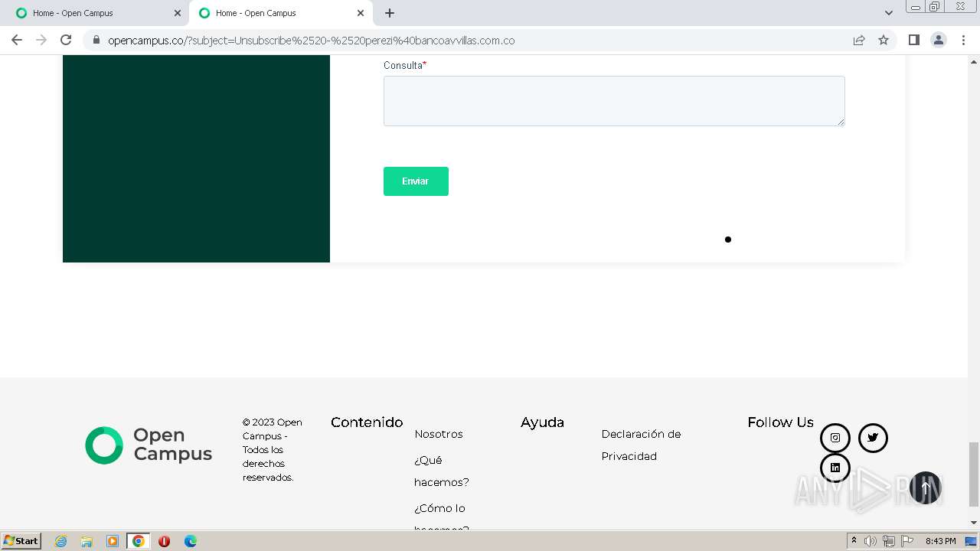Click the taskbar clock showing 8:43 PM

point(940,541)
